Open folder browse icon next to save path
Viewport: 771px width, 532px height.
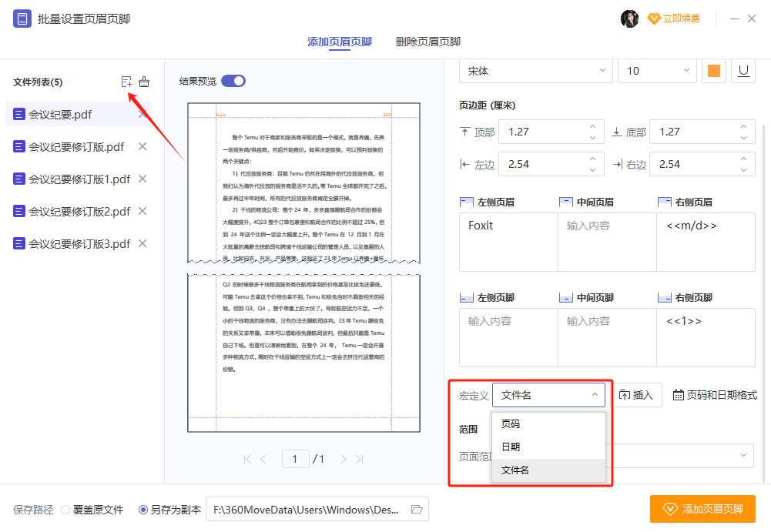[417, 509]
